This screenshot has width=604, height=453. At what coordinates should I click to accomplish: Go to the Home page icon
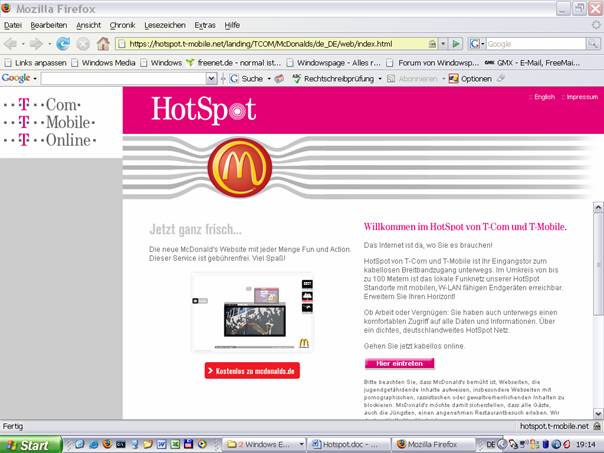coord(103,44)
